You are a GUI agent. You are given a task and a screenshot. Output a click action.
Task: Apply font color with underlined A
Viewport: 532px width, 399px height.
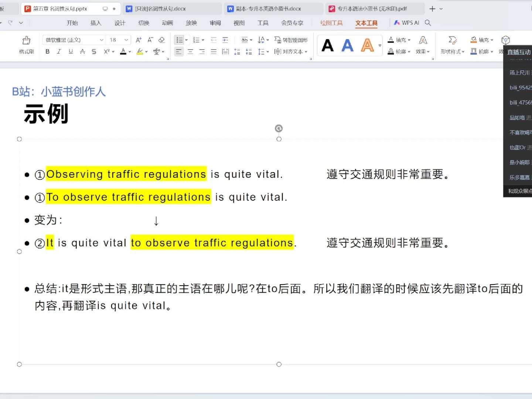[123, 52]
